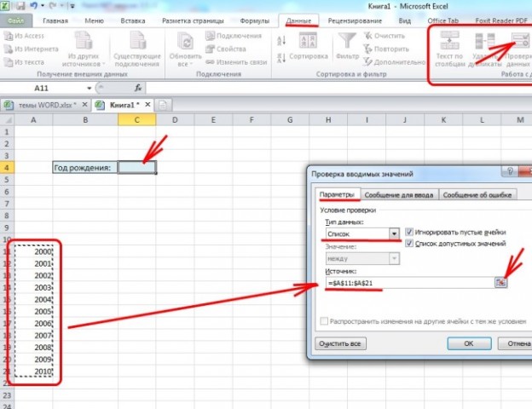Click 'Обновить все' refresh icon
This screenshot has width=532, height=409.
tap(186, 43)
